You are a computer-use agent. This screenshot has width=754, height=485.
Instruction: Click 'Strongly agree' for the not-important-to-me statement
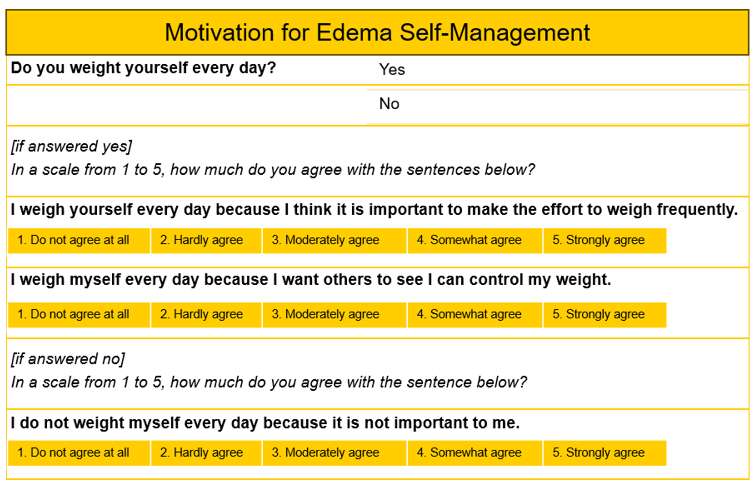click(x=605, y=453)
